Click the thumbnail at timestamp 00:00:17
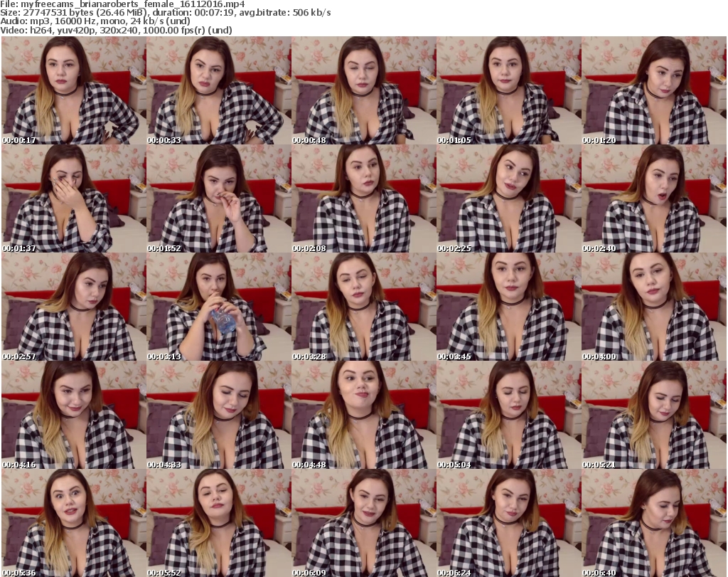The height and width of the screenshot is (577, 728). 73,90
